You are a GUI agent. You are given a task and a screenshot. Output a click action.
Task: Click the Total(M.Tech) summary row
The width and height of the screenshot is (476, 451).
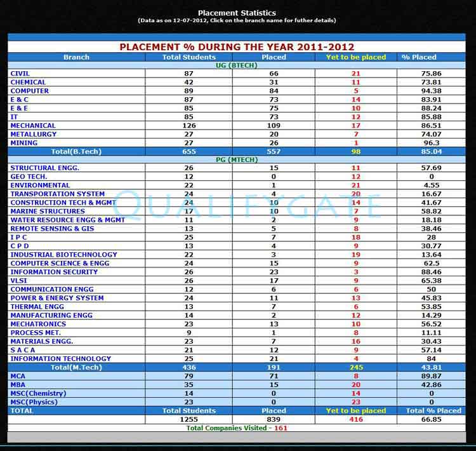(76, 368)
